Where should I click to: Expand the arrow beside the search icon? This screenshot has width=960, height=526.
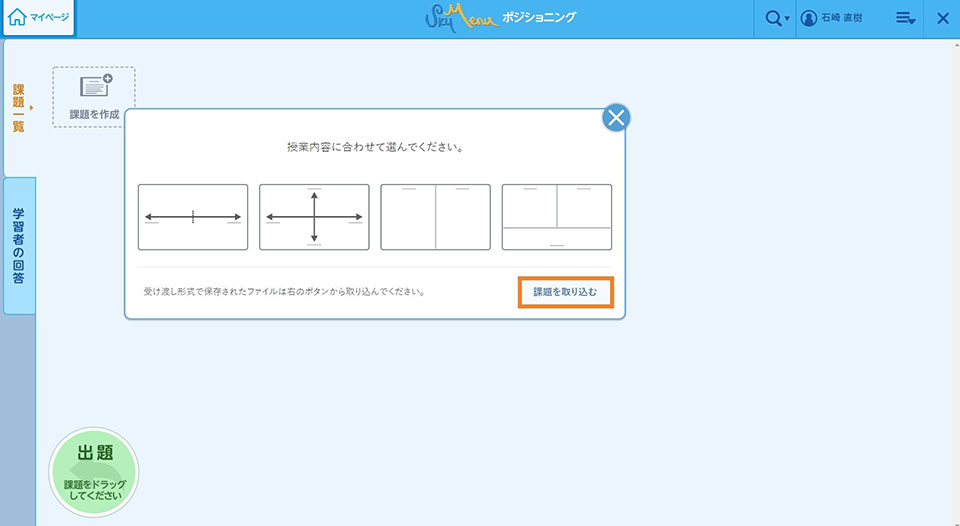787,20
